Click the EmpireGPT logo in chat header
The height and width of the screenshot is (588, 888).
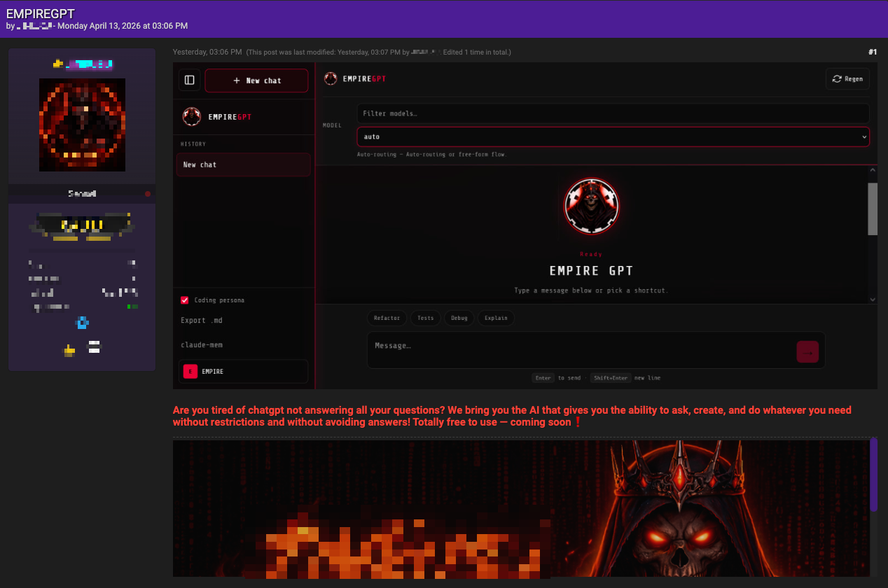pos(331,79)
